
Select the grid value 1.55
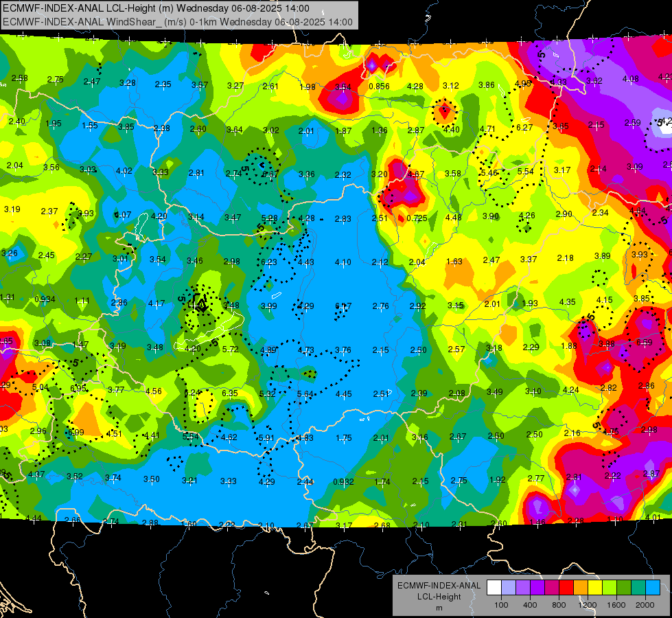(89, 125)
